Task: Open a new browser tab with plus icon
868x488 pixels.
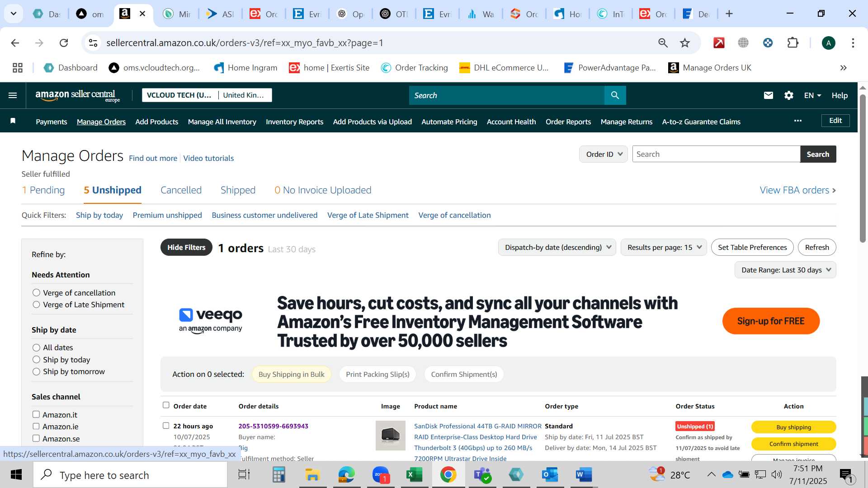Action: pyautogui.click(x=729, y=14)
